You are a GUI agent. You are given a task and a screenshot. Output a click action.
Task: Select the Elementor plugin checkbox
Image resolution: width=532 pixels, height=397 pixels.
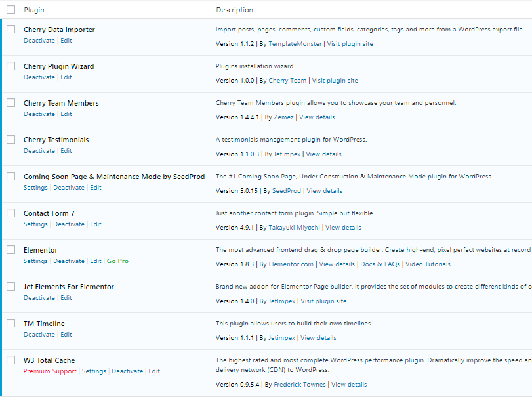(x=11, y=250)
